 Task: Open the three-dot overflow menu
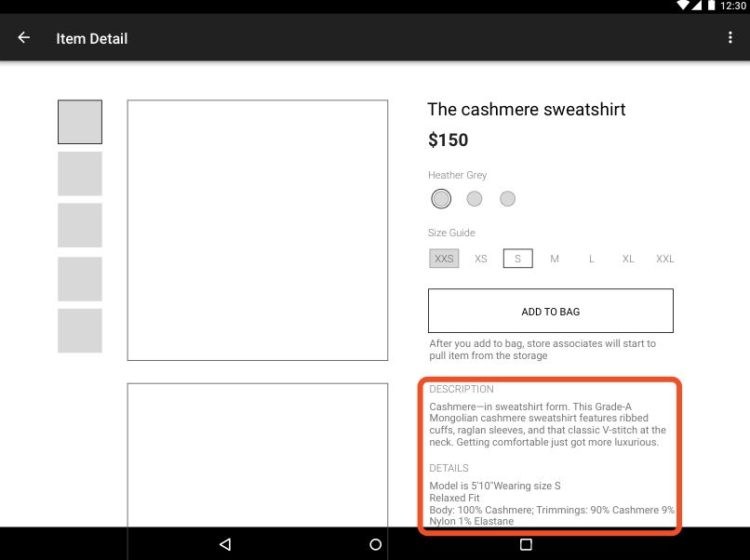point(730,38)
